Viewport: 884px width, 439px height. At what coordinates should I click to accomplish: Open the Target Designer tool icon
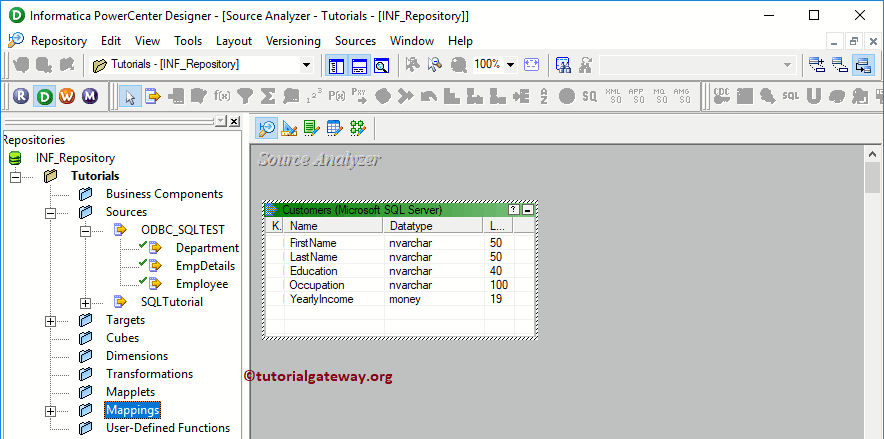click(x=289, y=128)
